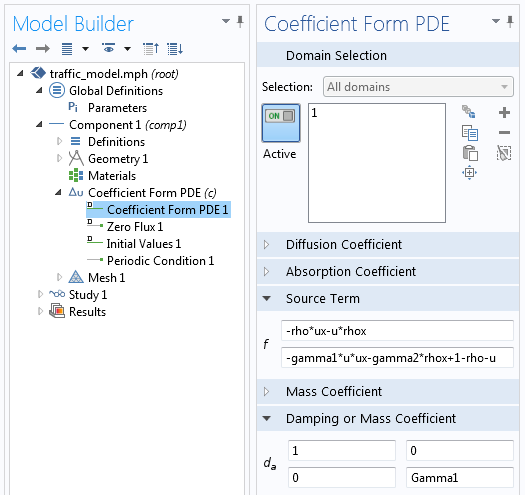Add to selection with plus icon

click(504, 113)
